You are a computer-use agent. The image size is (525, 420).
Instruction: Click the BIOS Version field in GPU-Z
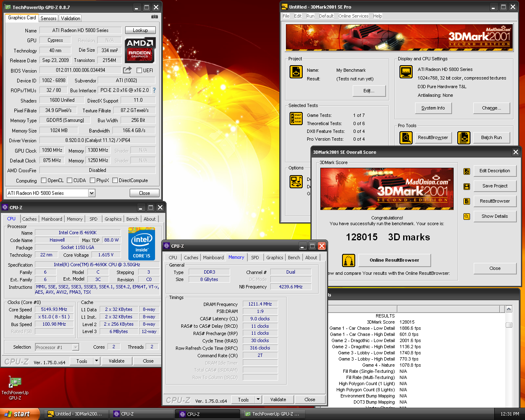(80, 70)
